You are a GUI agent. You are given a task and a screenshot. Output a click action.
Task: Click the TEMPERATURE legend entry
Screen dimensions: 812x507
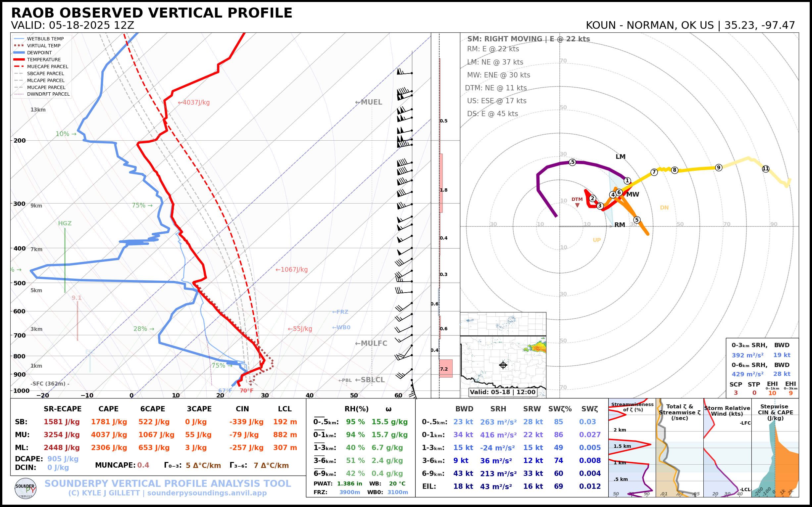coord(44,60)
